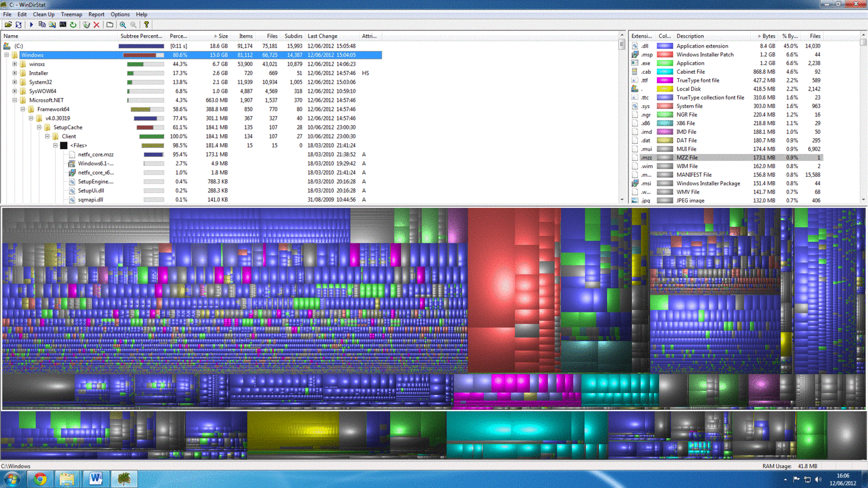Collapse the <Files> node
868x488 pixels.
(x=55, y=145)
